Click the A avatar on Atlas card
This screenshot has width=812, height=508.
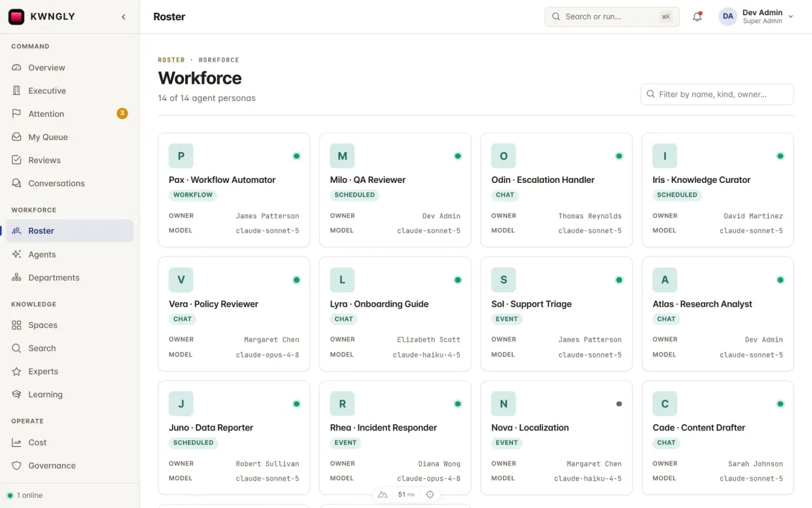tap(665, 280)
